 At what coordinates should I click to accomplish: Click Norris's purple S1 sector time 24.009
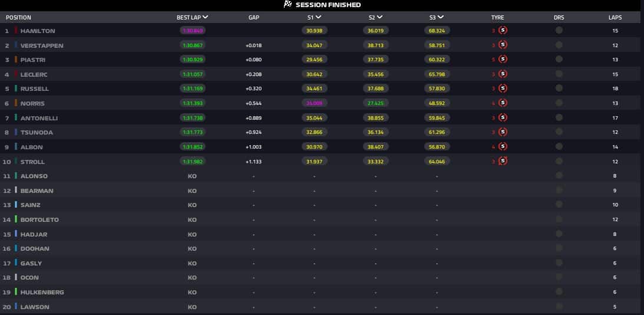pos(314,103)
